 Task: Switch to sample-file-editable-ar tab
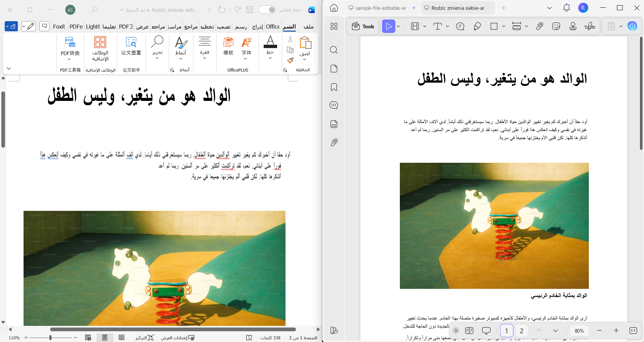(x=381, y=8)
